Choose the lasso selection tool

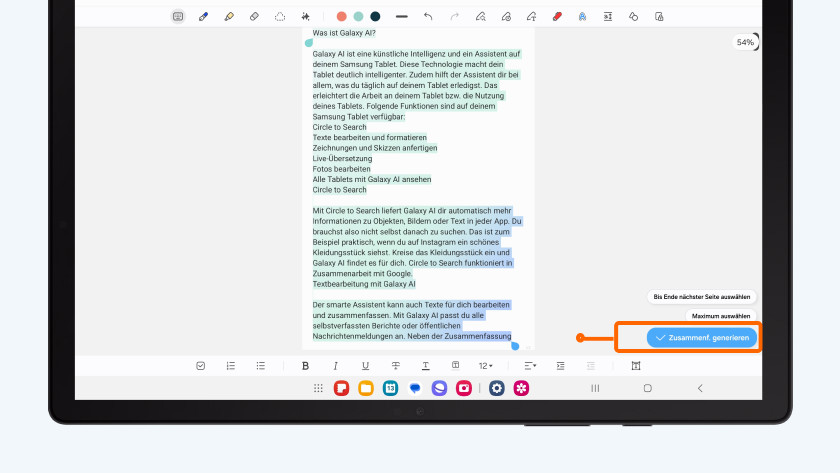click(280, 17)
